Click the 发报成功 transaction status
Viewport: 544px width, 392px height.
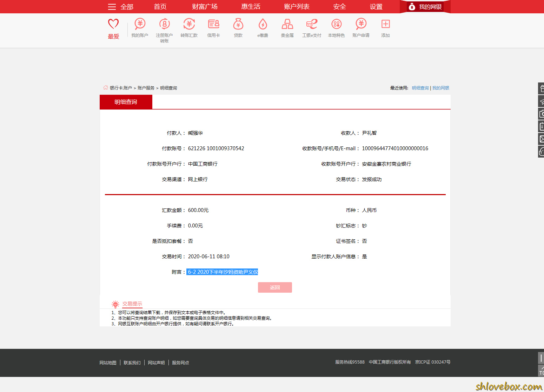click(x=372, y=179)
